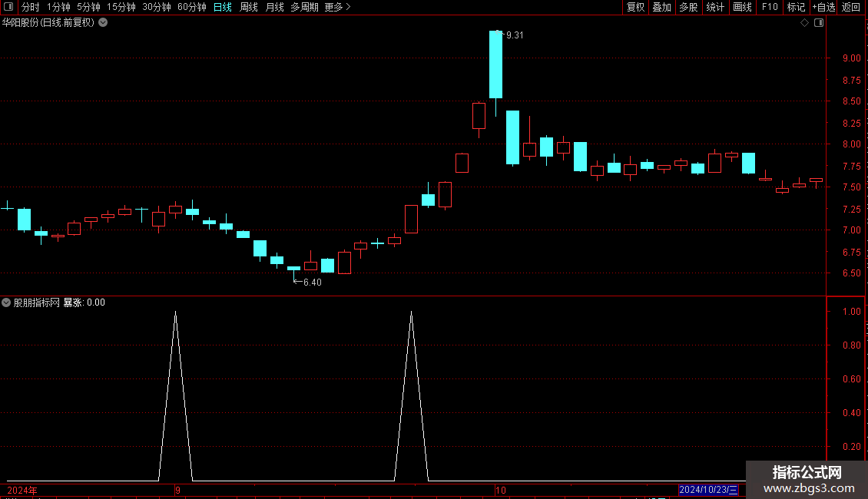Click the panel layout icon at top-left

pos(8,7)
